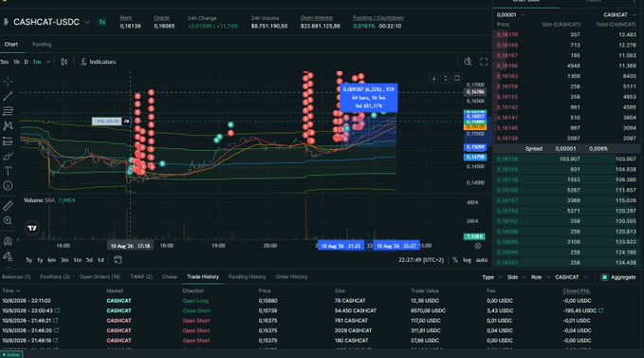
Task: Expand the CASHCAT-USDC market selector
Action: [87, 22]
